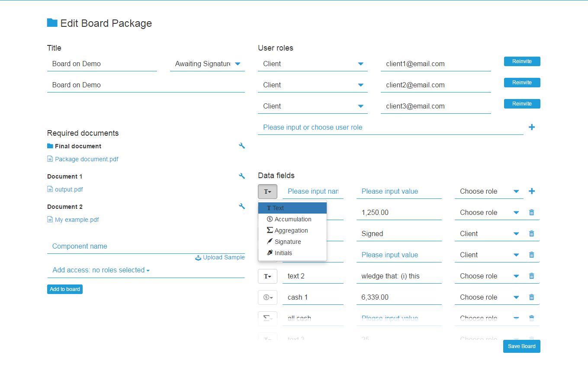Delete the text 2 data field

(x=531, y=275)
